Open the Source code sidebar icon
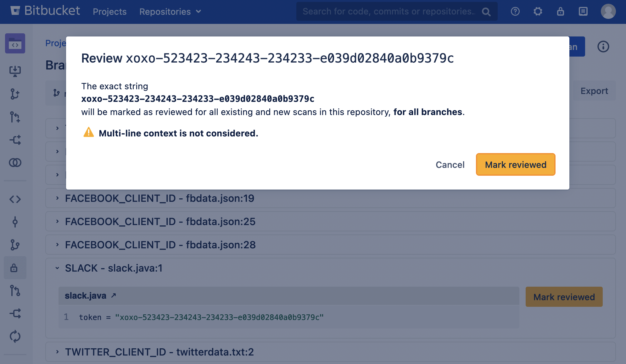The height and width of the screenshot is (364, 626). 15,199
